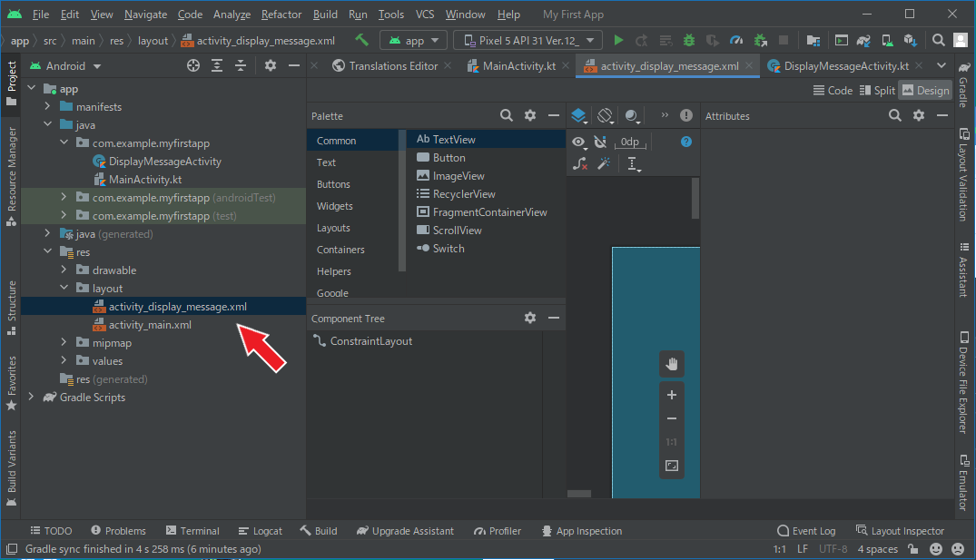Open the app run configuration dropdown
The image size is (976, 560).
[414, 41]
